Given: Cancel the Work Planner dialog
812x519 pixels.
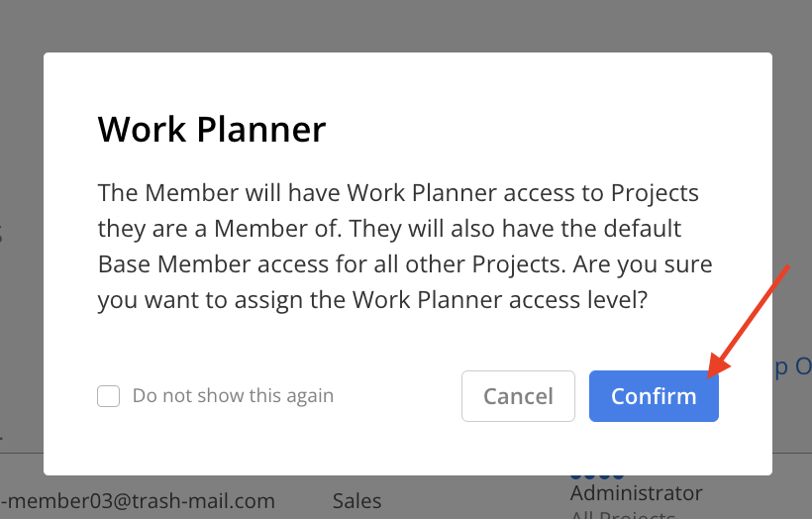Looking at the screenshot, I should point(518,396).
